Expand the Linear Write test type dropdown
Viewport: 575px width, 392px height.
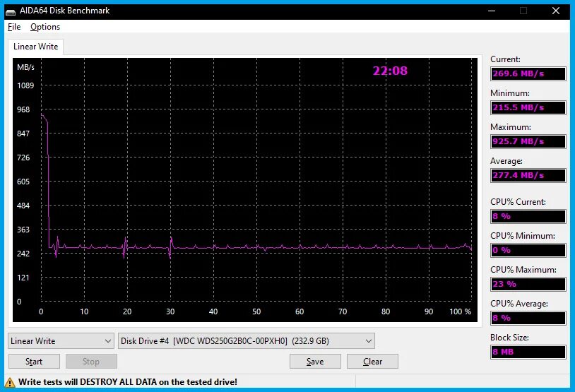[61, 341]
